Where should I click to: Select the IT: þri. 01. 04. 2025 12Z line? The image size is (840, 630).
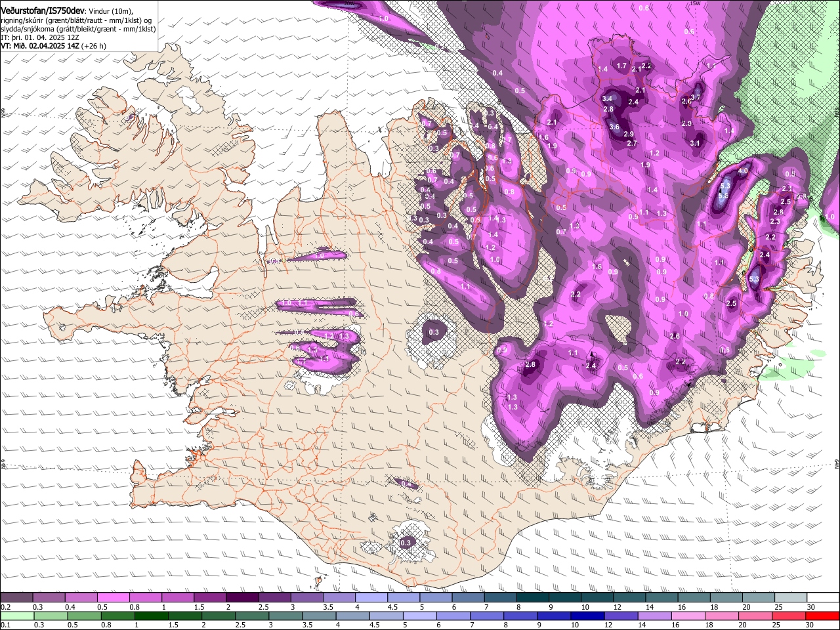pos(41,37)
